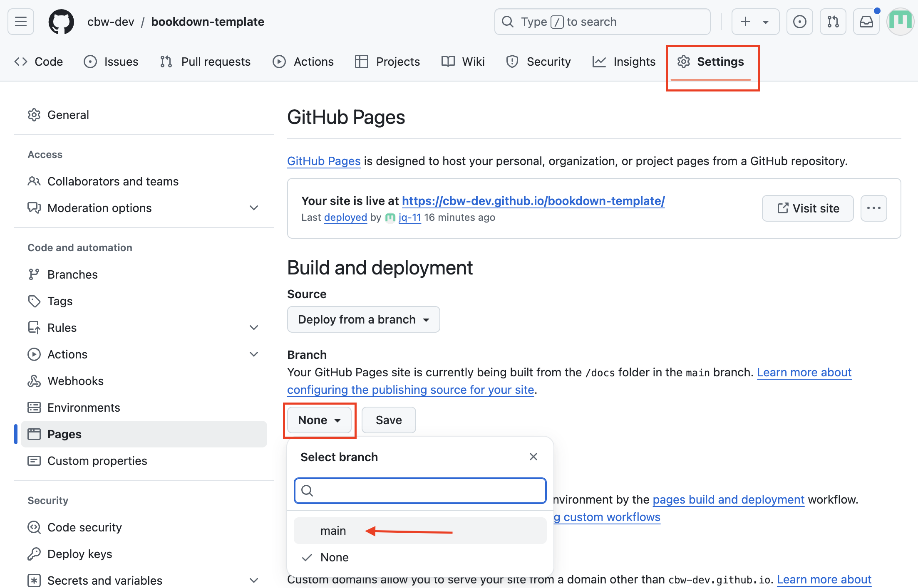Click the GitHub octocat logo
This screenshot has height=588, width=918.
point(61,22)
